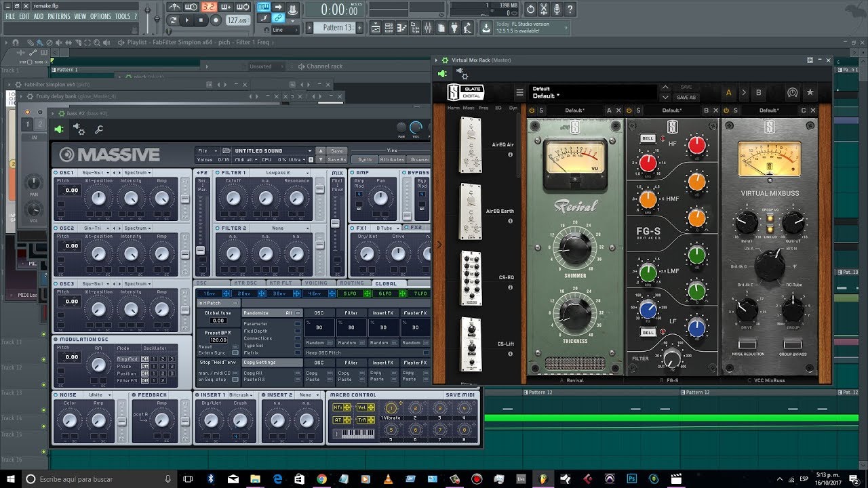The width and height of the screenshot is (868, 488).
Task: Open the Filter 1 Lowpass 2 type dropdown
Action: pyautogui.click(x=279, y=173)
